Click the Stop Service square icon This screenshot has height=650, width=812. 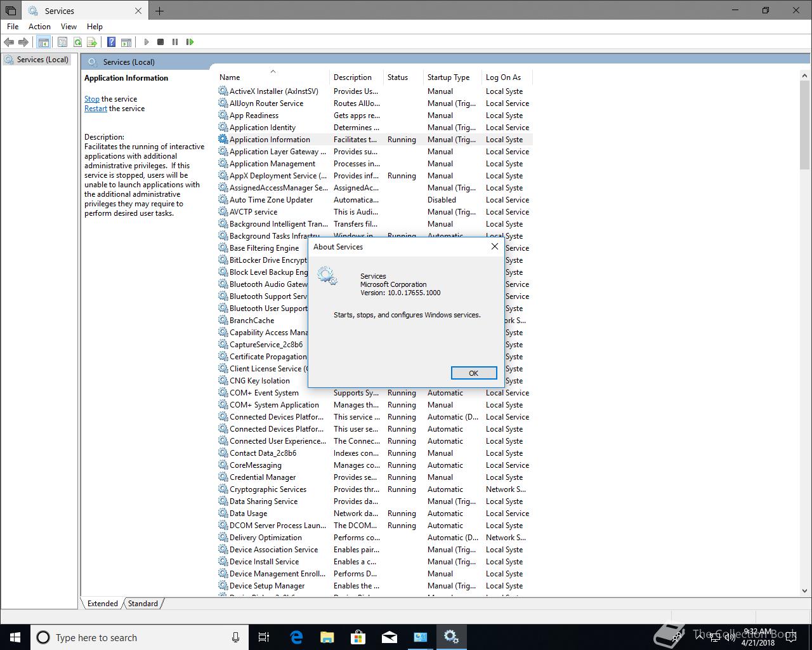tap(160, 42)
